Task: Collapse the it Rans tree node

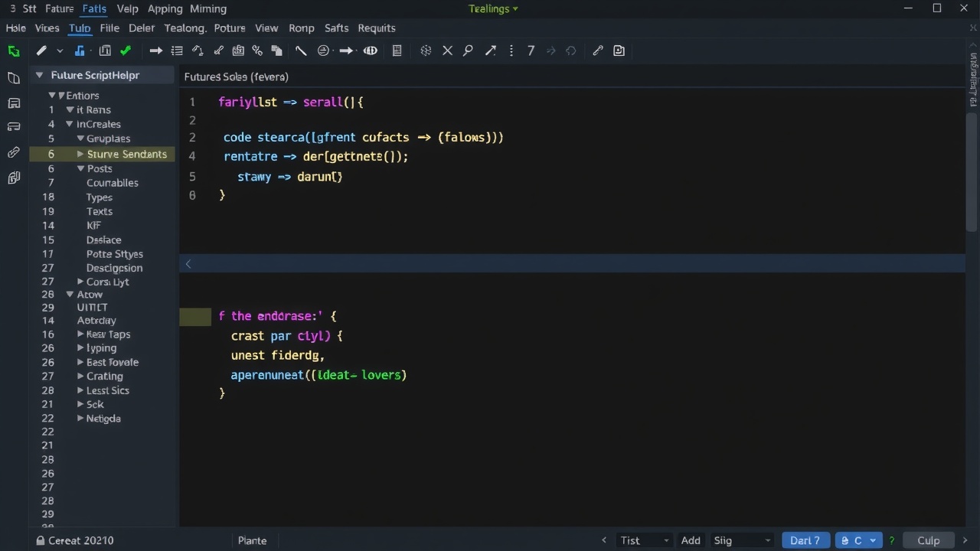Action: tap(70, 110)
